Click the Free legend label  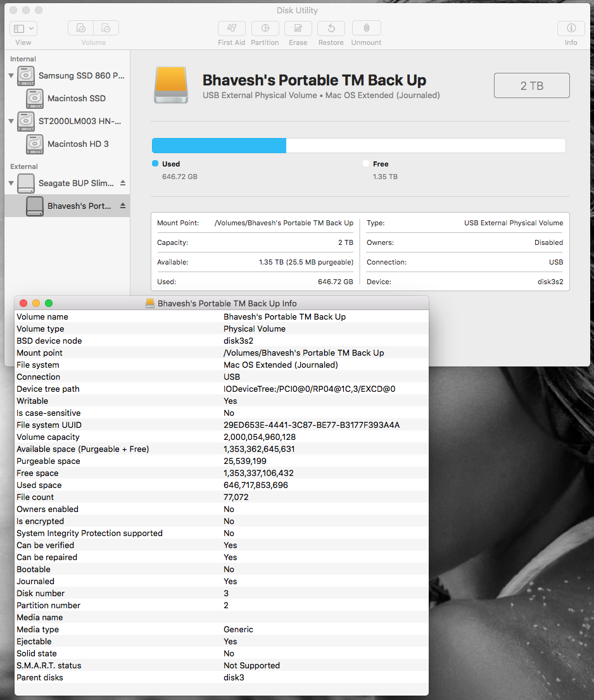point(381,164)
